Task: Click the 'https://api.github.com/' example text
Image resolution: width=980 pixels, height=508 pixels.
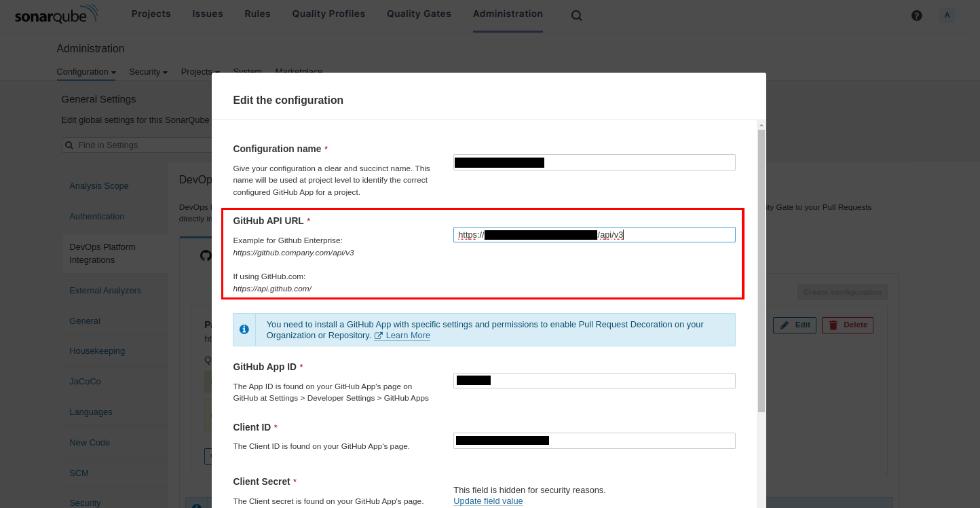Action: pos(272,289)
